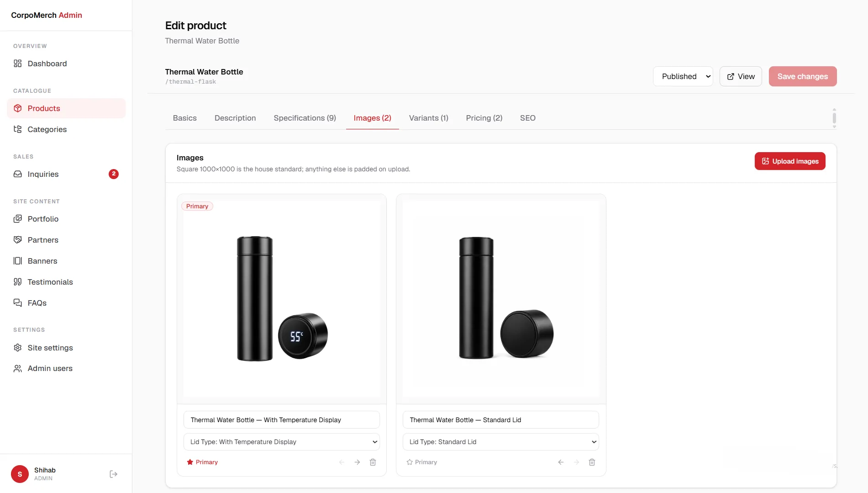Click the Categories tree icon
This screenshot has width=868, height=493.
pyautogui.click(x=17, y=129)
